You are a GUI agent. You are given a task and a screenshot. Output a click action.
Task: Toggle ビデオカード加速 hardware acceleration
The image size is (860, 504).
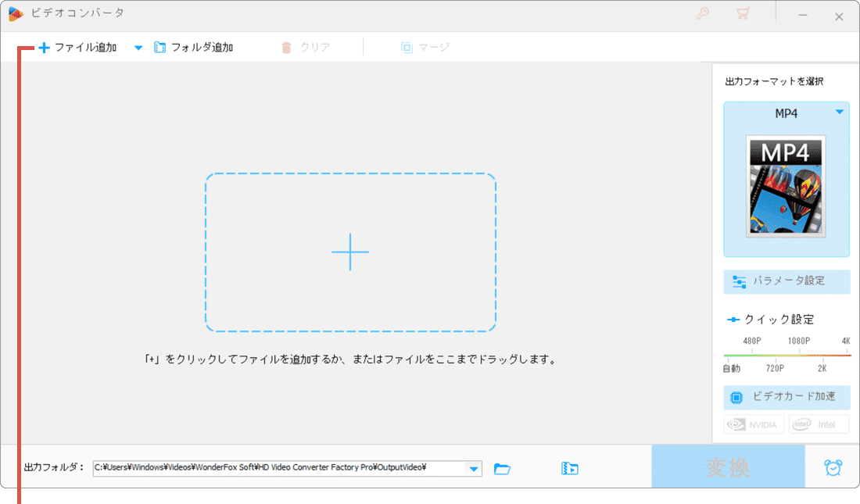point(787,397)
